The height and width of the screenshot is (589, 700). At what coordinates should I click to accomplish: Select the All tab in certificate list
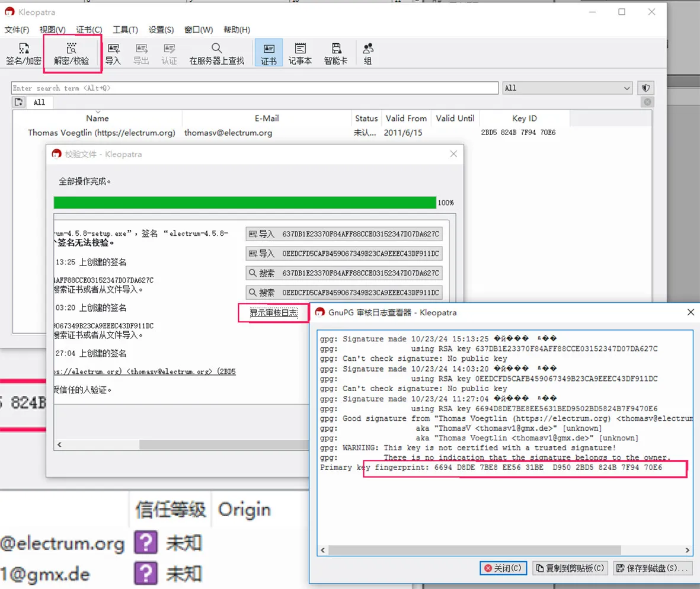click(x=39, y=102)
